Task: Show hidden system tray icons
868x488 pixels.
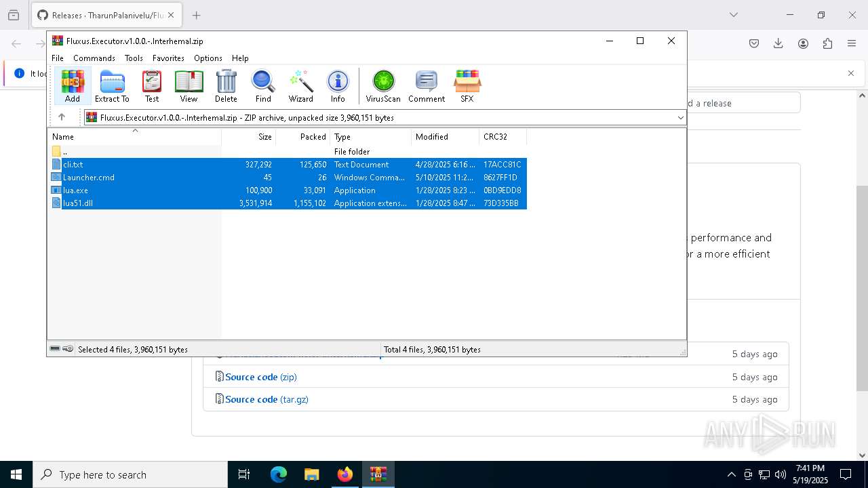Action: point(731,474)
